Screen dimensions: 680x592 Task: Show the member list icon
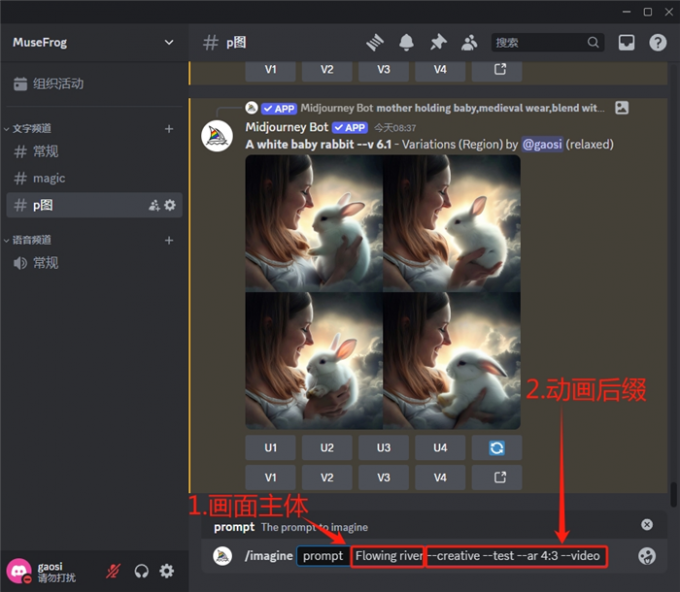pos(469,43)
